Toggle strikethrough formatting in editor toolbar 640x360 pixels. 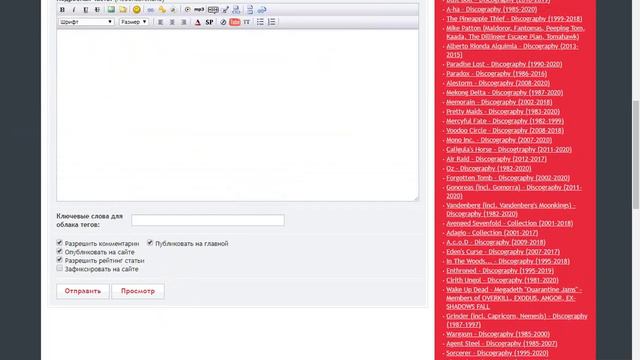(97, 10)
